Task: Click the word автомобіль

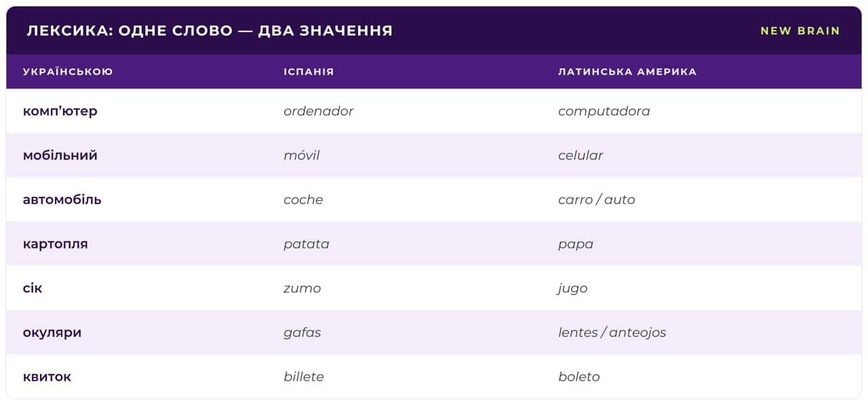Action: click(x=62, y=199)
